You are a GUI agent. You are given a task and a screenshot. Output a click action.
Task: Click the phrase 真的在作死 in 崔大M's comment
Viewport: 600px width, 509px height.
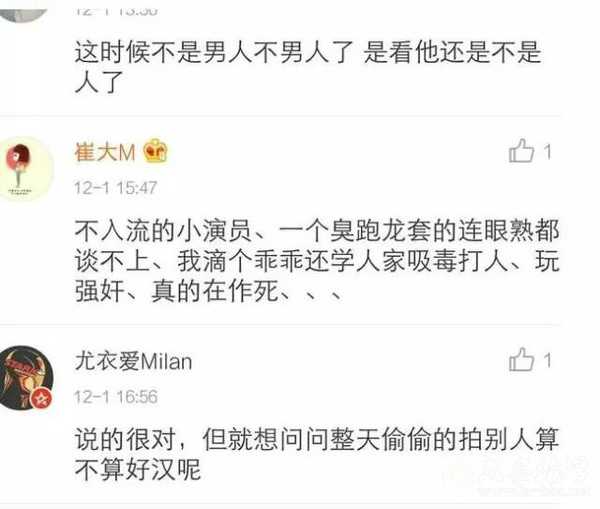[x=214, y=292]
